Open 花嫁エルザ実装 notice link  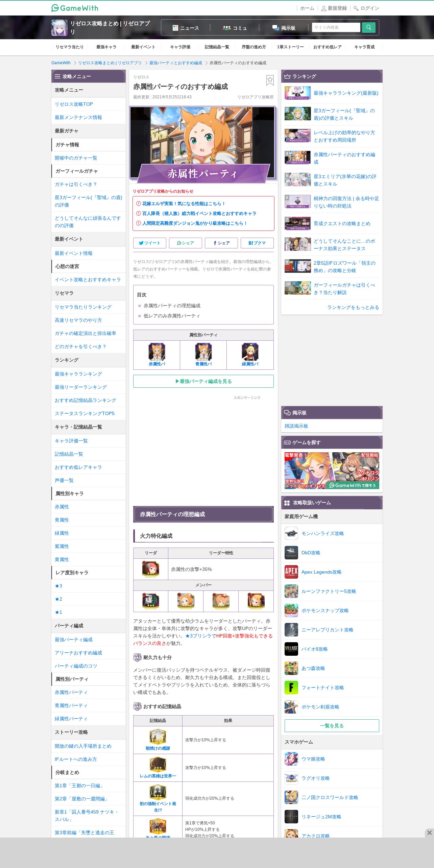point(184,203)
